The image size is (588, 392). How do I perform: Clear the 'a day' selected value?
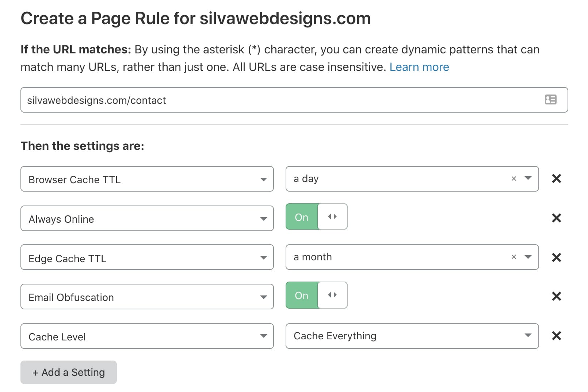[x=514, y=178]
